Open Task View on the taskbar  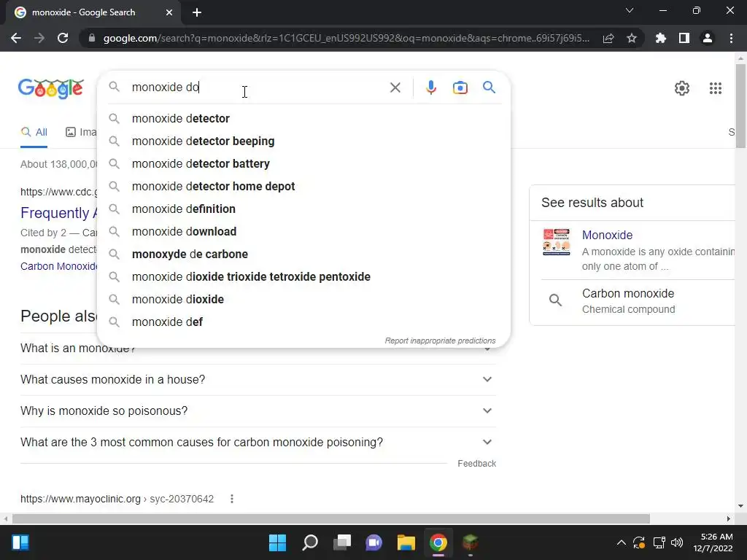tap(342, 542)
